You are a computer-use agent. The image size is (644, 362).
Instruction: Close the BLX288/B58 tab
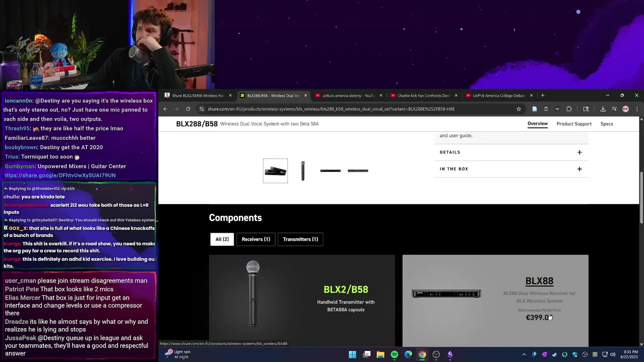[x=305, y=96]
